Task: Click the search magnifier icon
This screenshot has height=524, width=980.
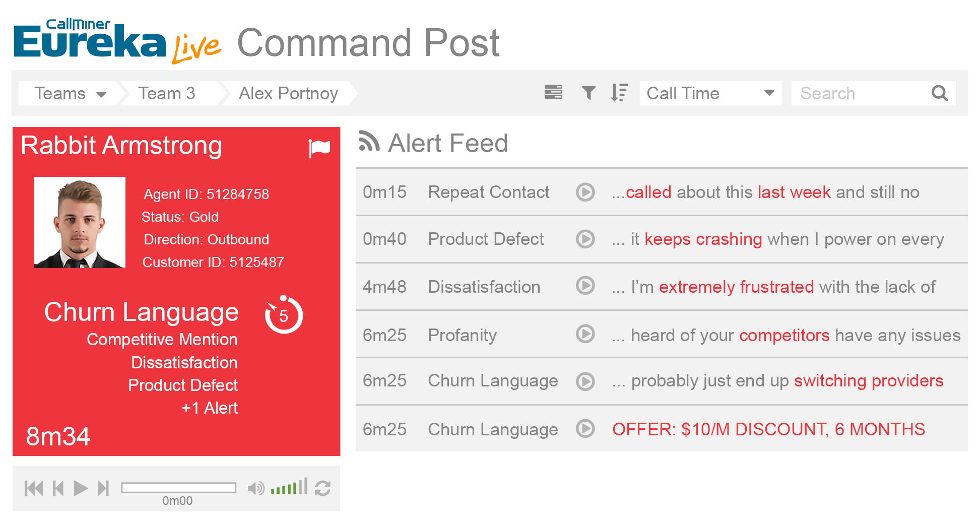Action: 939,93
